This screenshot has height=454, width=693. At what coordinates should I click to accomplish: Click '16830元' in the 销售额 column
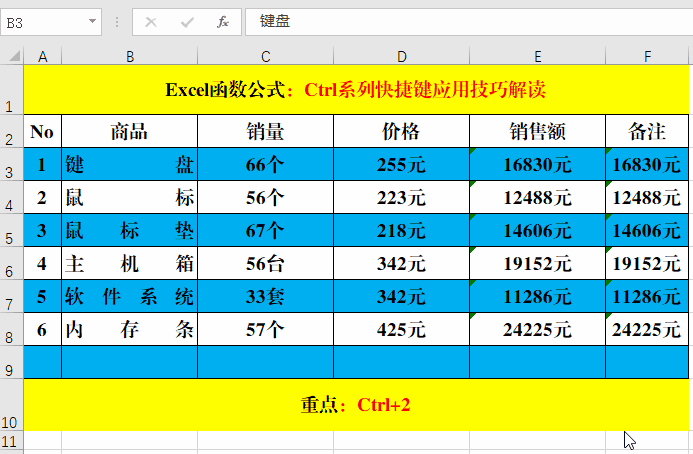(x=537, y=164)
